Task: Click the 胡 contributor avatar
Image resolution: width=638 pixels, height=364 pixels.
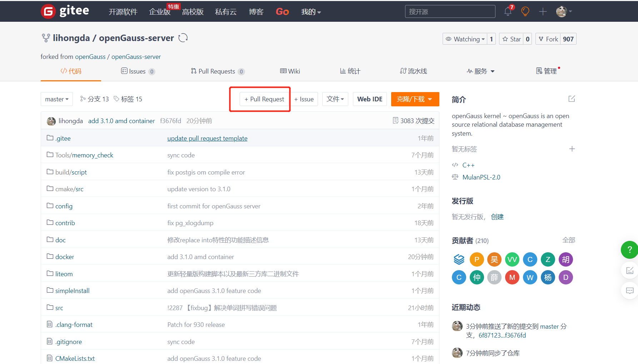Action: click(x=565, y=259)
